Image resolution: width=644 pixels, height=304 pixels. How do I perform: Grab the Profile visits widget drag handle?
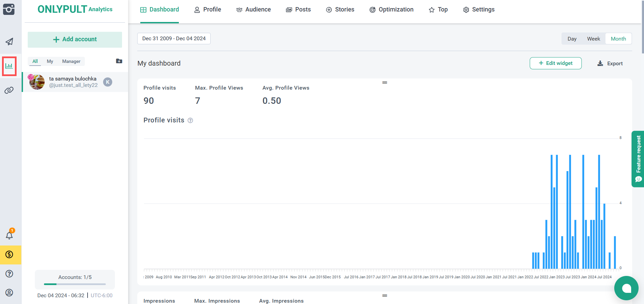pos(385,83)
